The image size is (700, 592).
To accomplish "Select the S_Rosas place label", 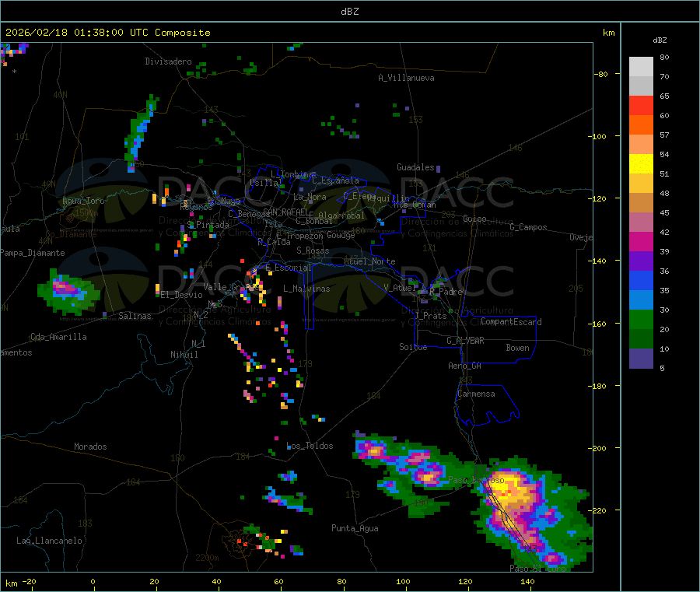I will coord(313,250).
